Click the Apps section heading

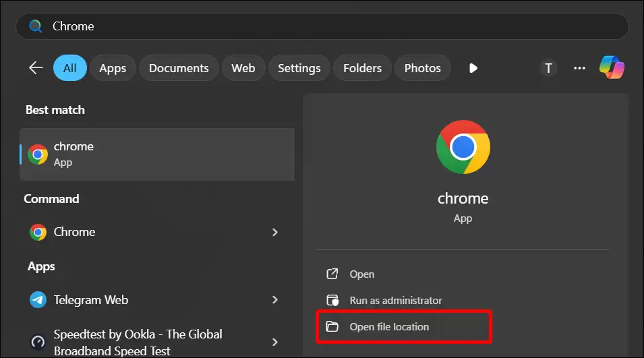(41, 267)
